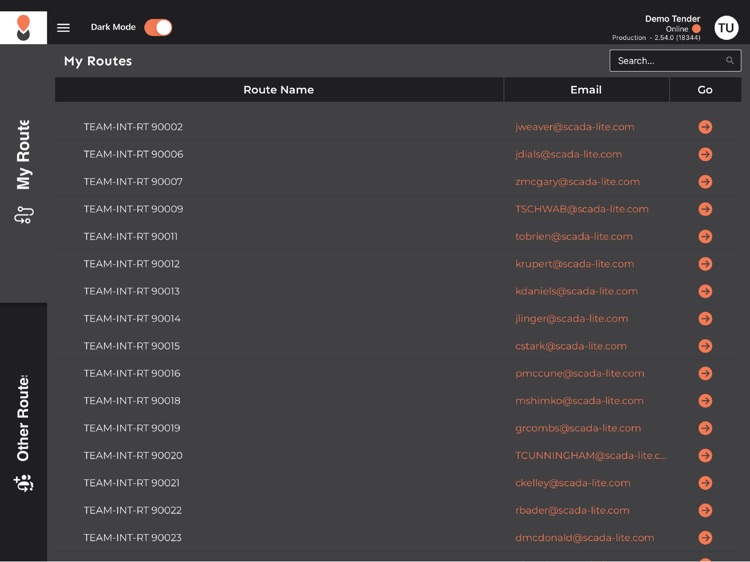Image resolution: width=750 pixels, height=562 pixels.
Task: Email TCUNNINGHAM@scada-lite address
Action: click(591, 455)
